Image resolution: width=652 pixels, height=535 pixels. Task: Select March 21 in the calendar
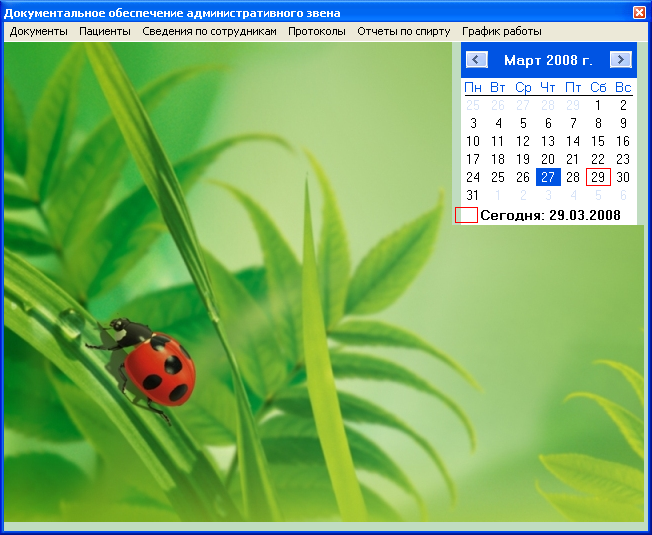573,159
